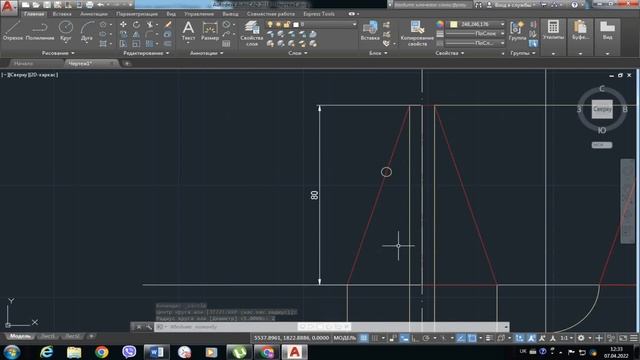This screenshot has width=640, height=360.
Task: Click the МОДЕЛЬ button in status bar
Action: pyautogui.click(x=345, y=338)
